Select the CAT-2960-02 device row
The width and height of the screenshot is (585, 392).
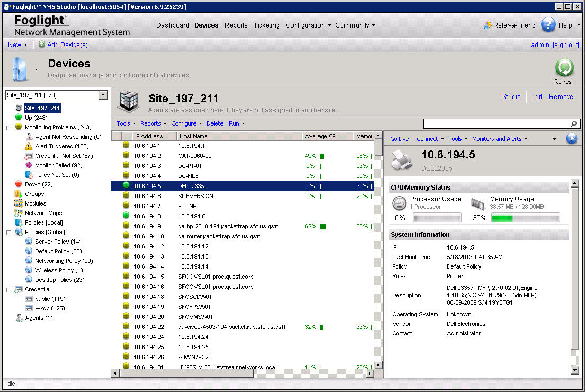click(243, 156)
